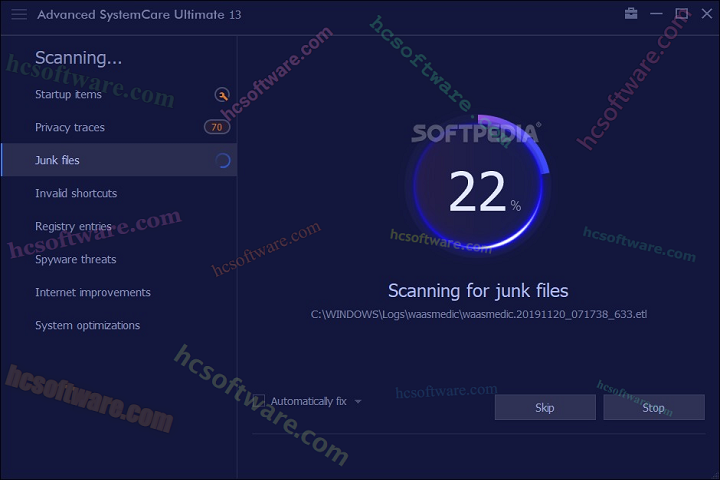This screenshot has width=720, height=480.
Task: Click the Scanning for junk files heading
Action: 478,291
